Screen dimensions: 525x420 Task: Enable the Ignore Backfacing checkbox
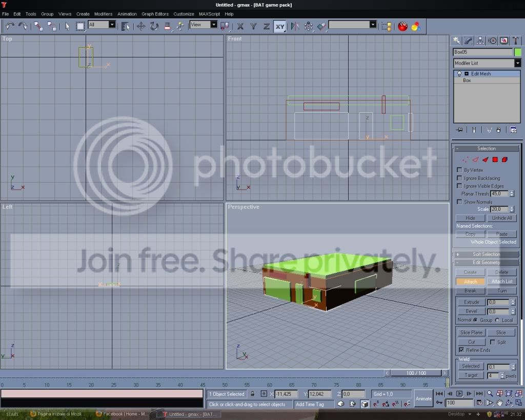pos(459,178)
